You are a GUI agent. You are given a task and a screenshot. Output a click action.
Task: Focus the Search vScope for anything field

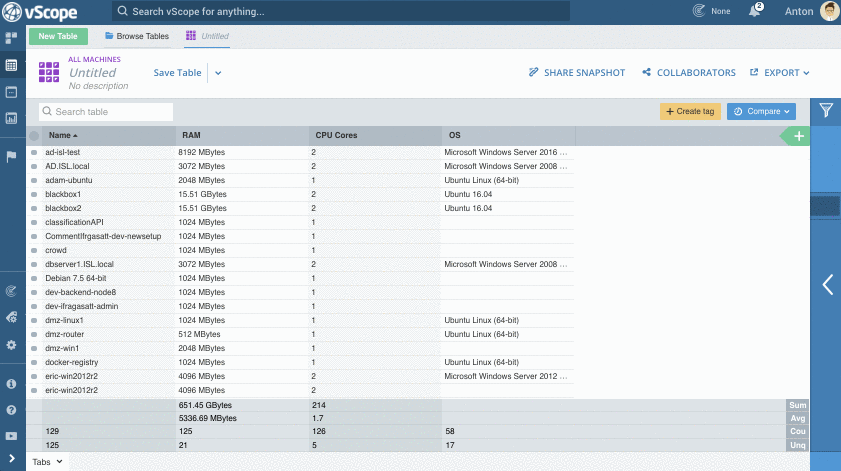point(341,11)
